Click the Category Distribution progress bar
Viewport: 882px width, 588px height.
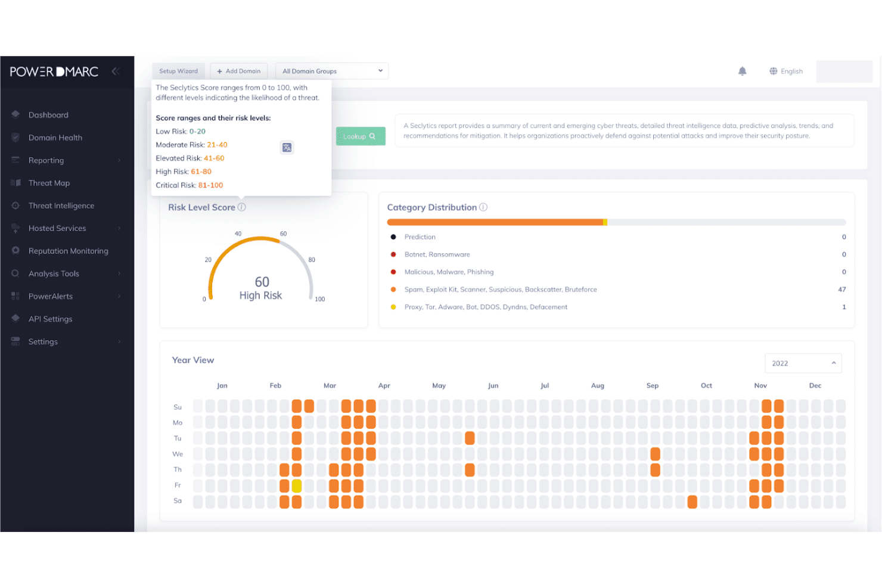click(616, 222)
